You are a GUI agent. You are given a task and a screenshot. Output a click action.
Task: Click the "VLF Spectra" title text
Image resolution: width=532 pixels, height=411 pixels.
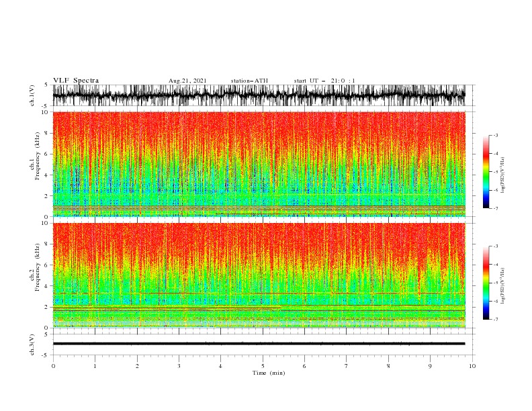point(76,81)
